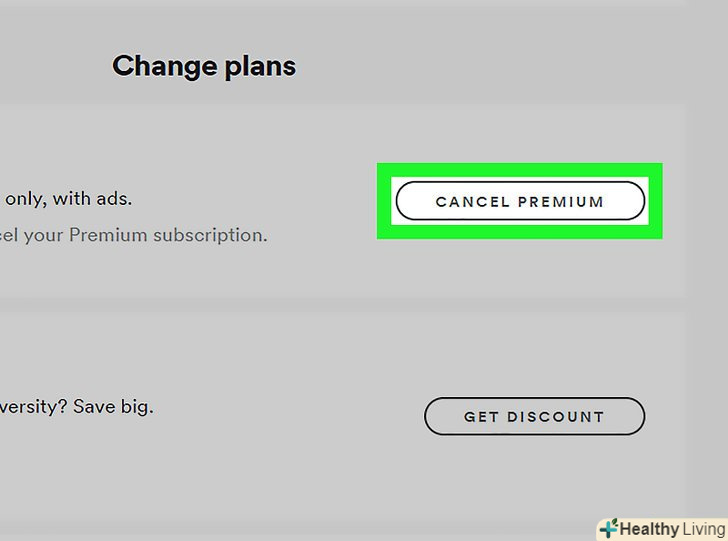Click the word "ads" in the plan description
This screenshot has width=728, height=541.
[x=111, y=198]
